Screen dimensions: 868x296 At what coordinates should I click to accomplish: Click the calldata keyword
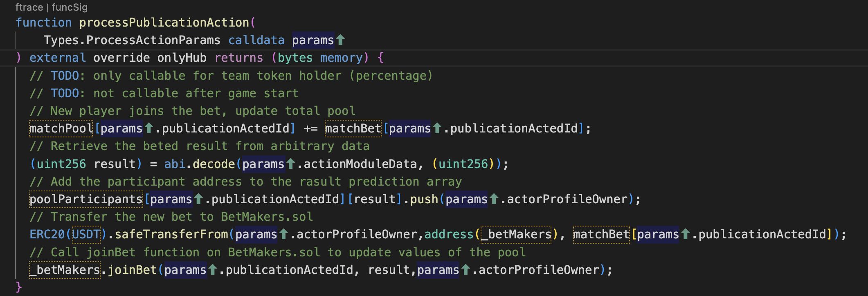click(x=256, y=40)
